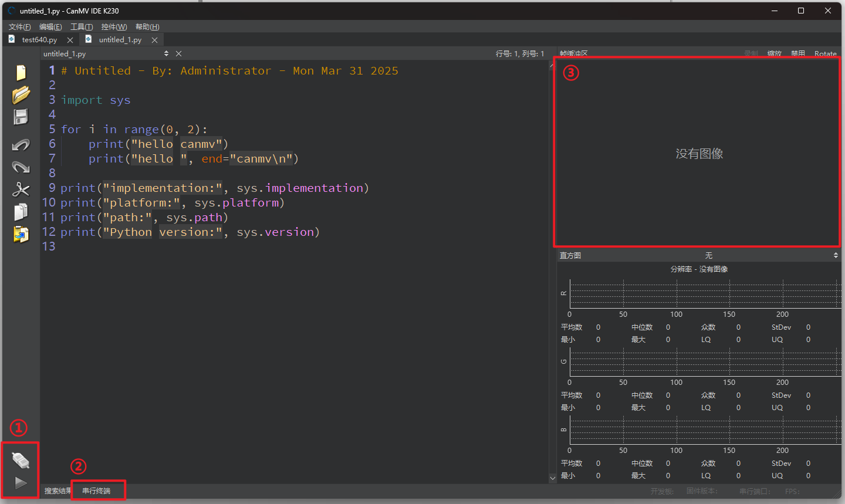Switch to the test640.py tab
This screenshot has width=845, height=504.
(39, 40)
